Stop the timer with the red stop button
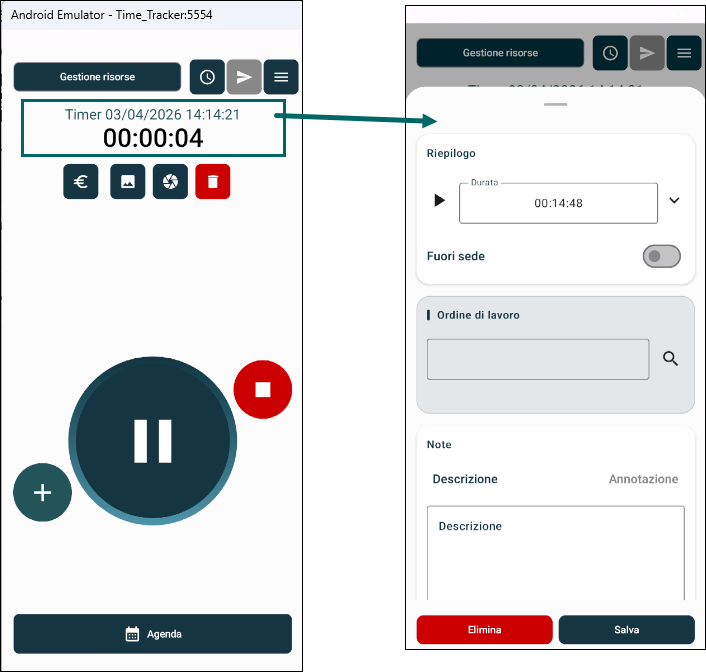 tap(263, 390)
